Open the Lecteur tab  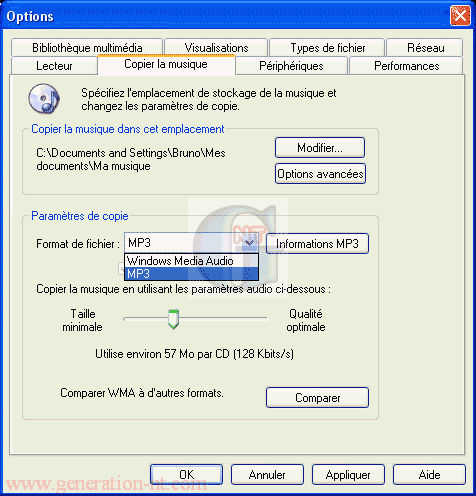point(54,66)
